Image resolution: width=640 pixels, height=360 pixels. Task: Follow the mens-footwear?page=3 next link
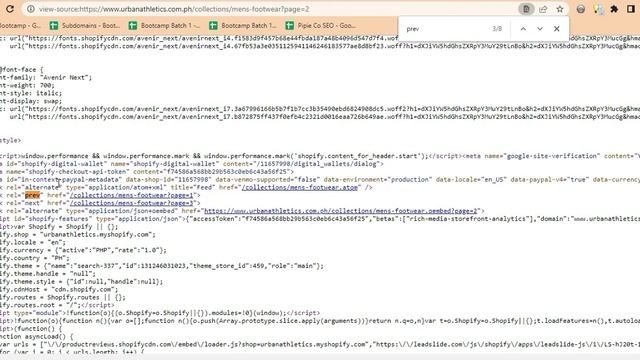[131, 203]
